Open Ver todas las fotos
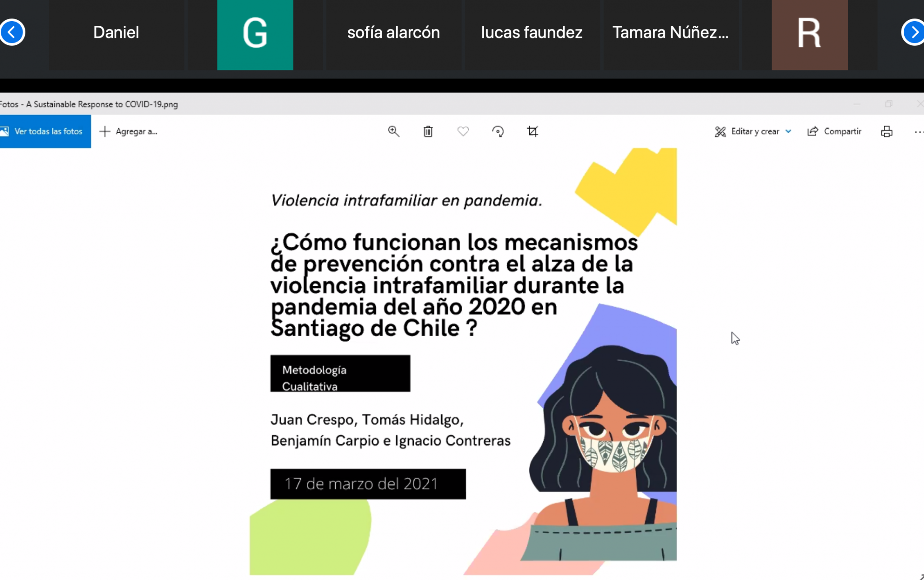This screenshot has width=924, height=580. pos(45,131)
